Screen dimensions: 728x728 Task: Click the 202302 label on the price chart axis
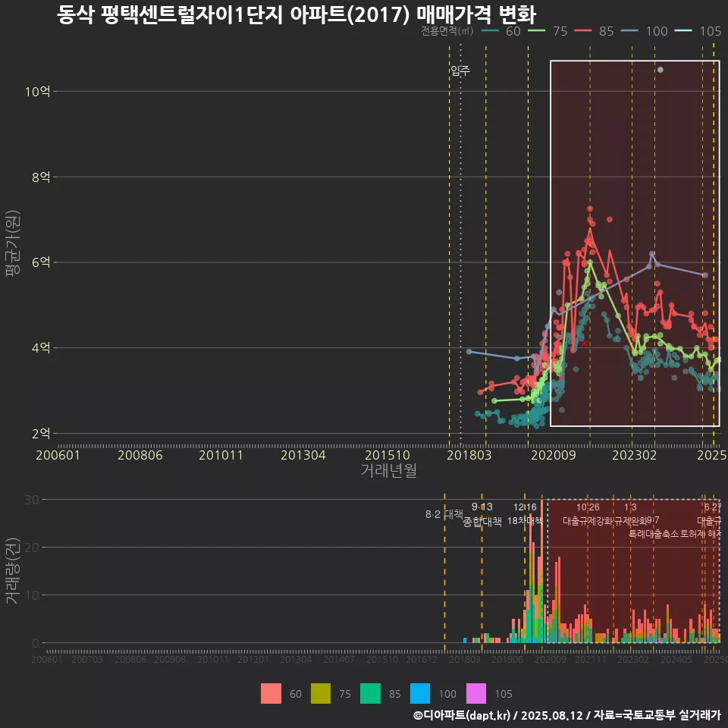pyautogui.click(x=634, y=455)
